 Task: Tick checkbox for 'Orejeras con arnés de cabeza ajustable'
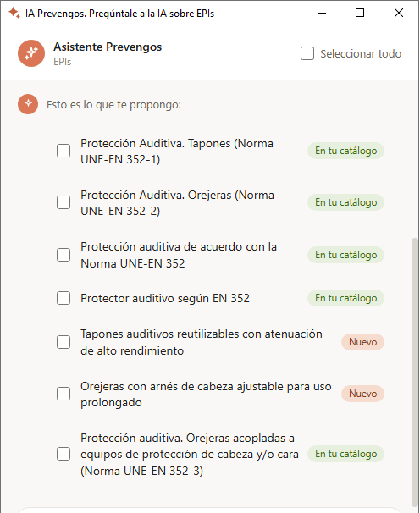(x=64, y=394)
